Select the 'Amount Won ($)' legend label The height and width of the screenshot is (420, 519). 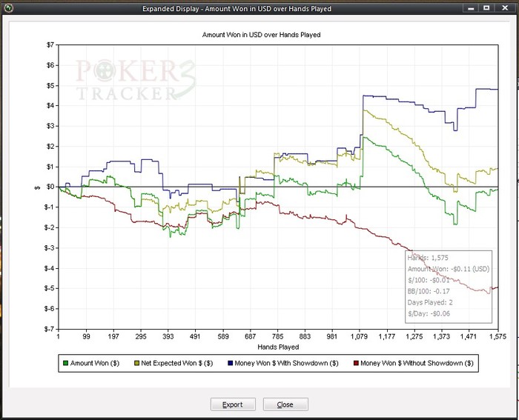click(x=95, y=363)
